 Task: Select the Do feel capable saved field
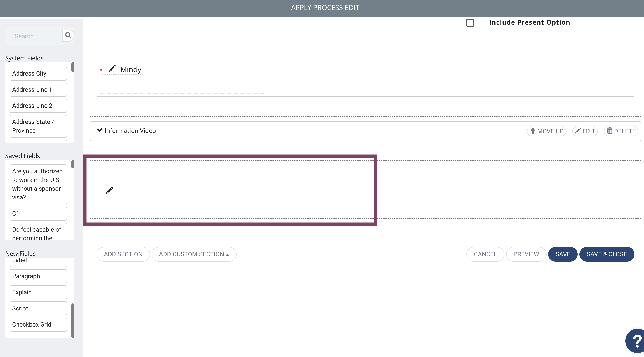(x=38, y=232)
